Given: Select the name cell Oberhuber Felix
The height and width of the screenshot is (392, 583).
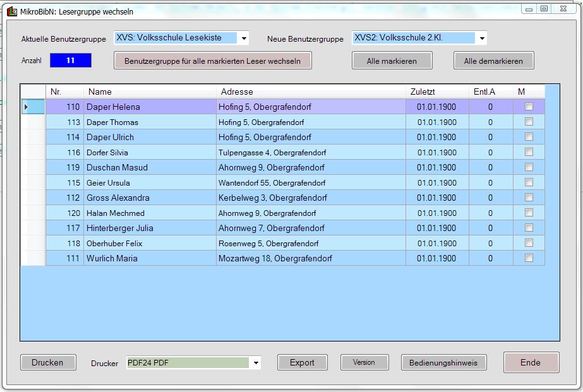Looking at the screenshot, I should 150,243.
